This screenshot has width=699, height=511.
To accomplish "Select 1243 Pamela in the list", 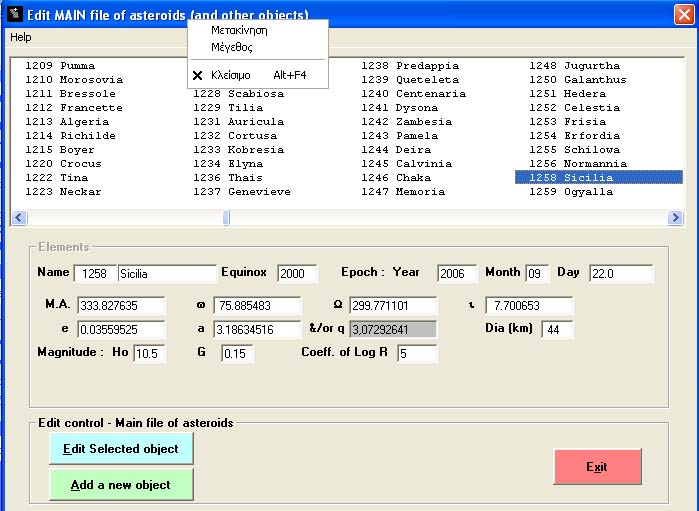I will click(x=399, y=136).
